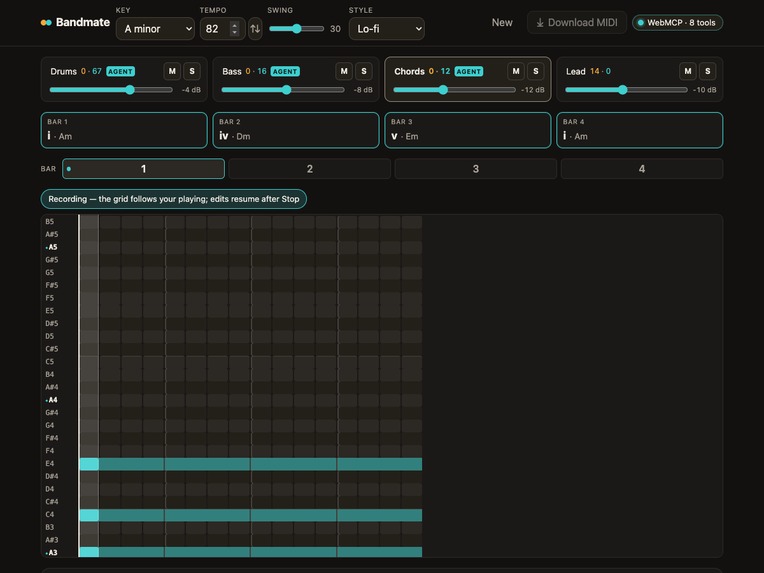Click the New button

point(502,22)
